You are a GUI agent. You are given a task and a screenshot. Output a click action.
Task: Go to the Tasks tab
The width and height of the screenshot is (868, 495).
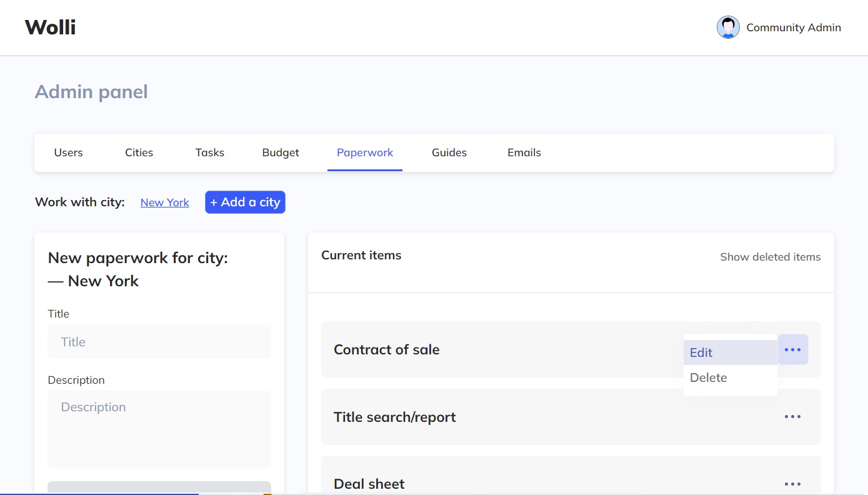pos(210,152)
